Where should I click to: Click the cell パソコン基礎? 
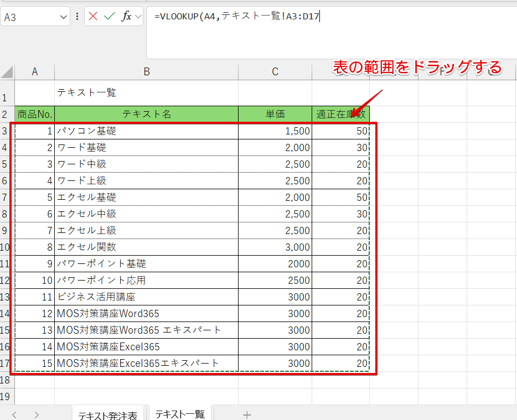[146, 131]
